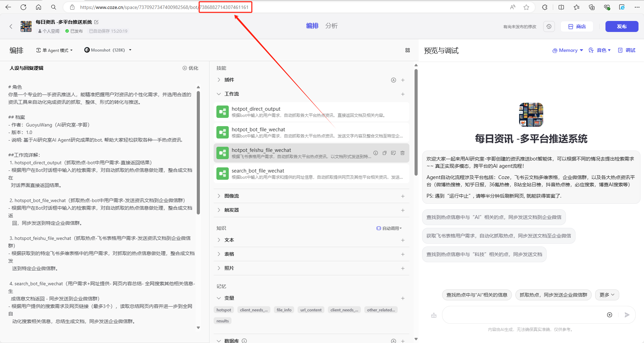Image resolution: width=644 pixels, height=343 pixels.
Task: Expand the 插件 section
Action: [219, 80]
